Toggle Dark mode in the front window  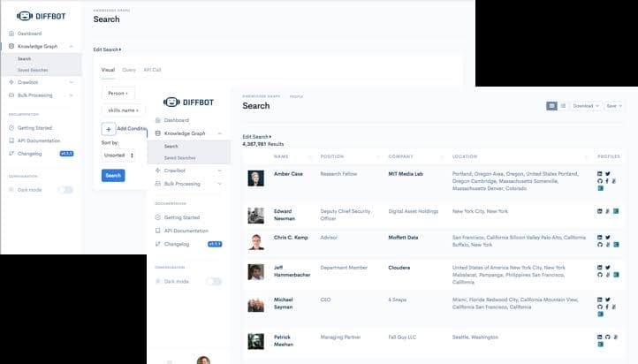click(x=213, y=281)
